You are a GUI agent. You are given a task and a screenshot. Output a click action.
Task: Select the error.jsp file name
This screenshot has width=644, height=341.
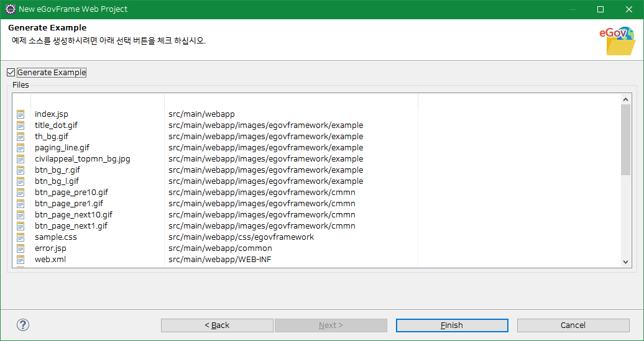click(50, 248)
